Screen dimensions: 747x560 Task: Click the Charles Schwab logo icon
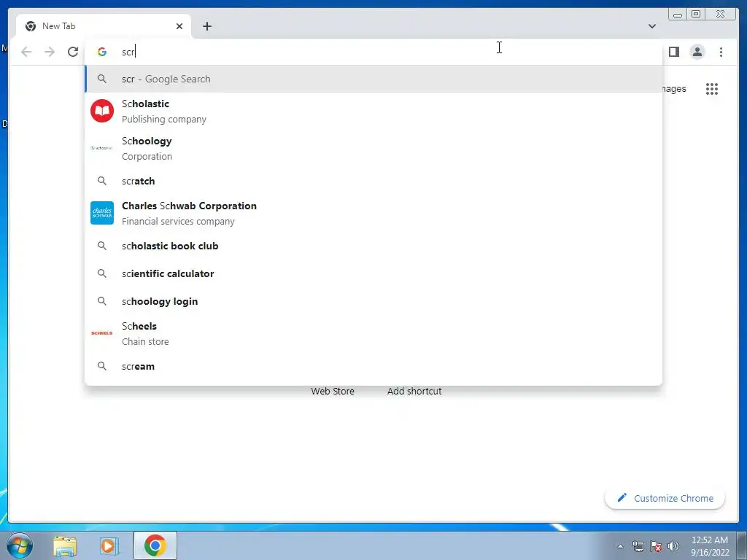click(102, 213)
